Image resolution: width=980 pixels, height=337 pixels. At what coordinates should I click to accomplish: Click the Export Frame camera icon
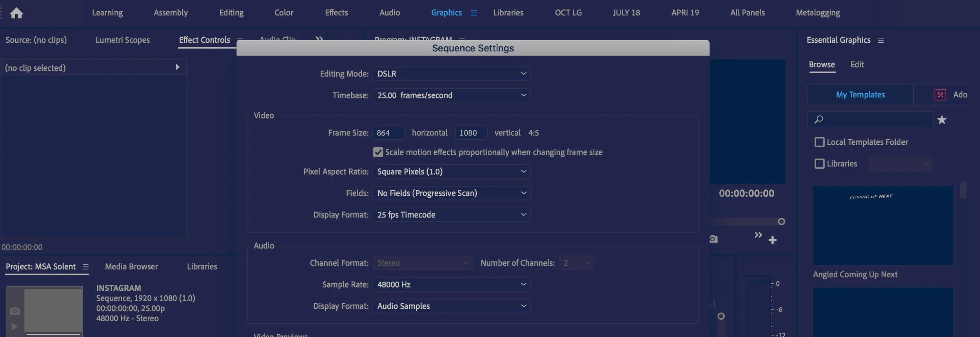tap(713, 239)
